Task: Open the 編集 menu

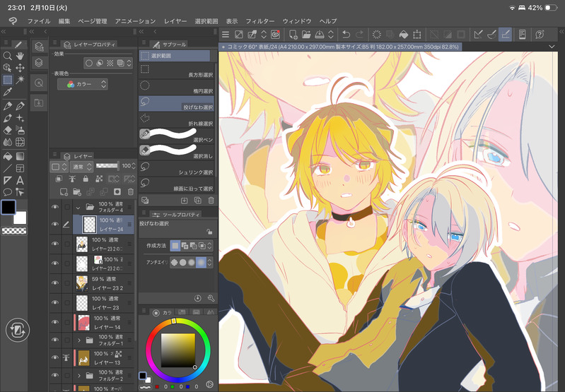Action: 64,21
